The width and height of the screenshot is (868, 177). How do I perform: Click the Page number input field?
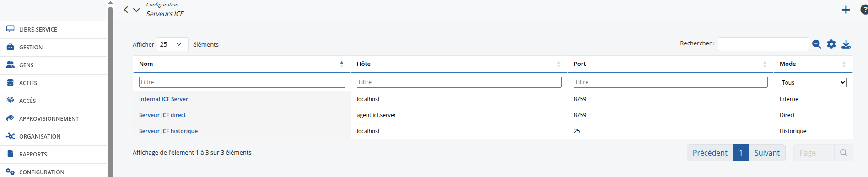(814, 153)
